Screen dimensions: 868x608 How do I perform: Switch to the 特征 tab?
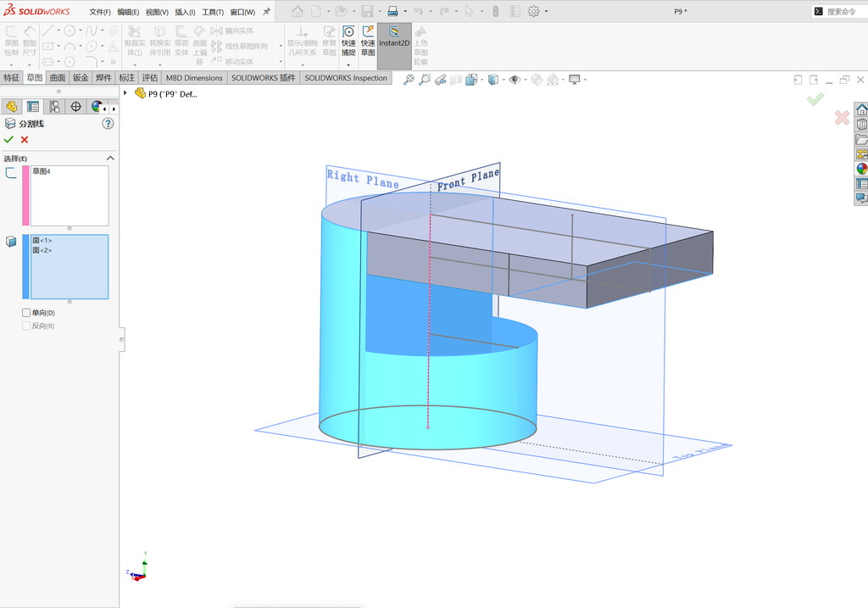click(x=11, y=77)
